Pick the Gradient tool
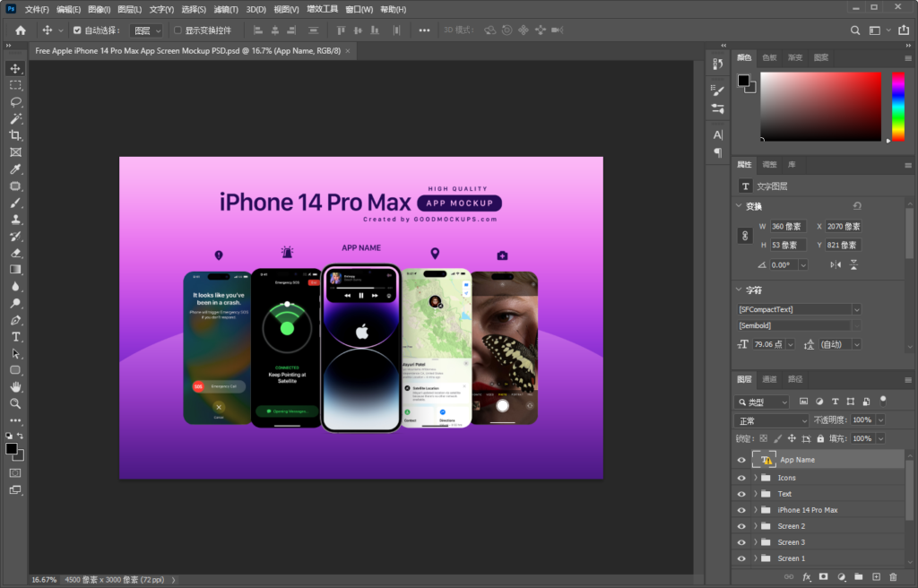Viewport: 918px width, 588px height. coord(15,270)
